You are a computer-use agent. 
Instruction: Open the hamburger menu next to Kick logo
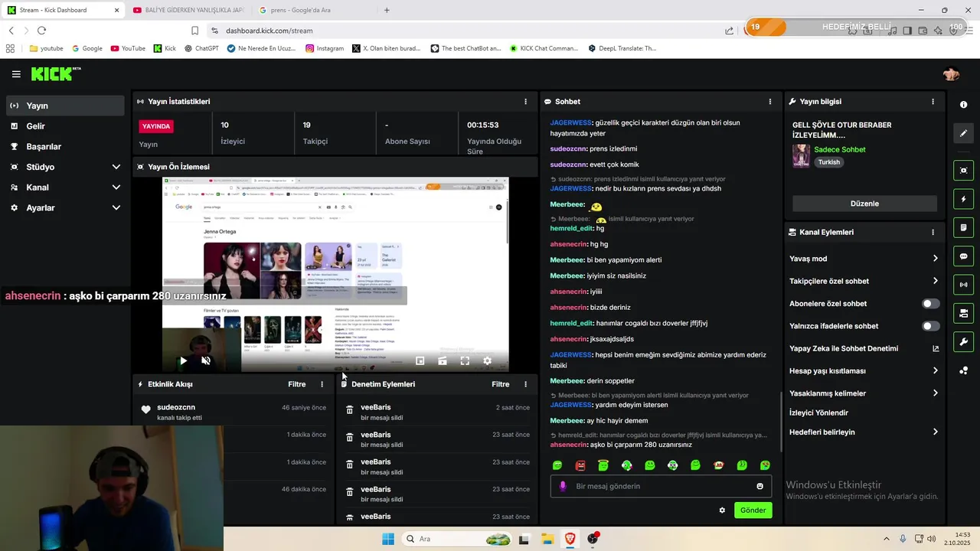click(16, 74)
